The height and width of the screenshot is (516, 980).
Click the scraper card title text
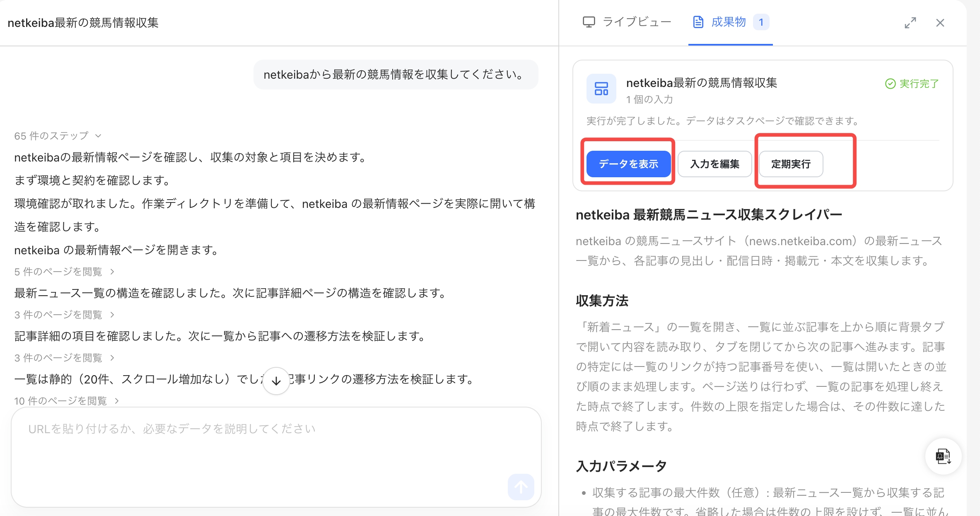pos(701,83)
